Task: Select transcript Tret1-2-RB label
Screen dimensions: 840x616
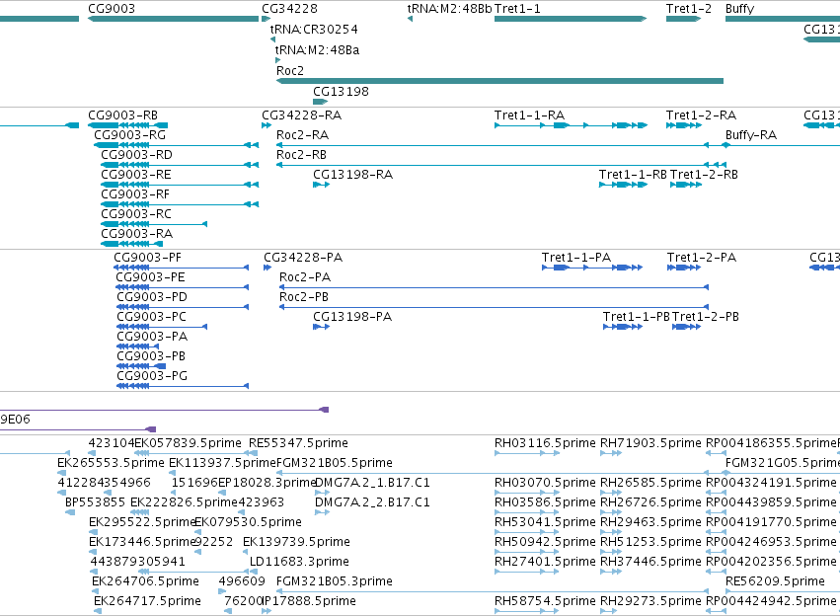Action: click(704, 175)
